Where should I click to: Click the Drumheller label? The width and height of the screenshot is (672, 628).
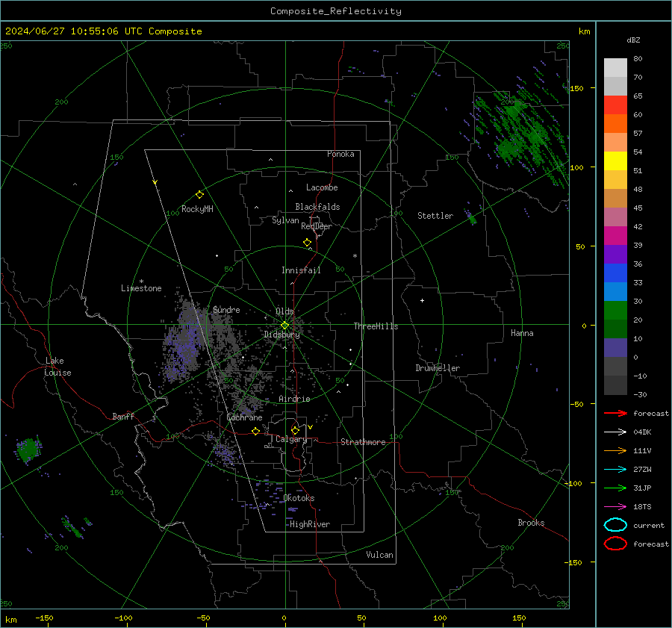coord(438,368)
